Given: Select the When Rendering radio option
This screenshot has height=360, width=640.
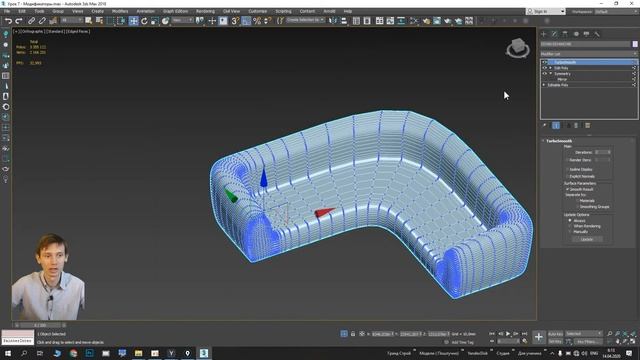Looking at the screenshot, I should pos(570,226).
